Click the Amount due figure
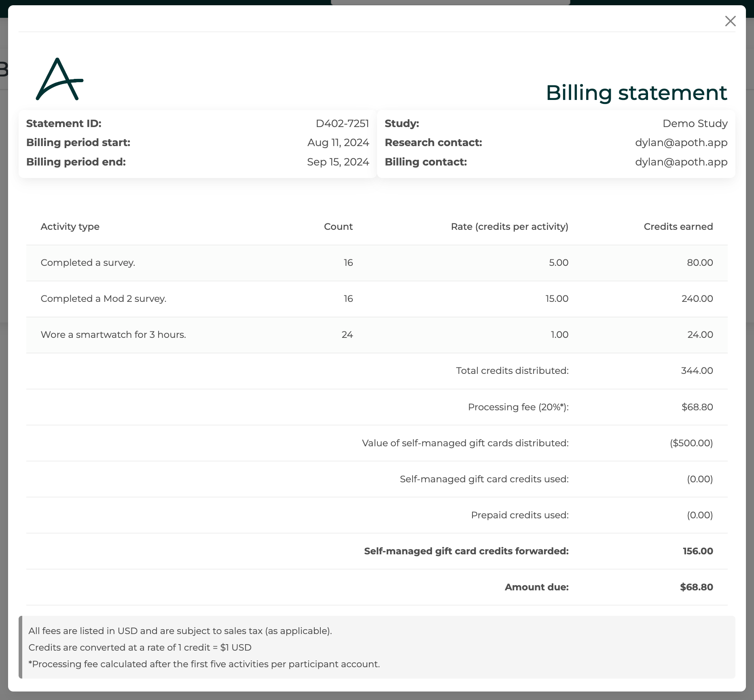This screenshot has width=754, height=700. (696, 587)
